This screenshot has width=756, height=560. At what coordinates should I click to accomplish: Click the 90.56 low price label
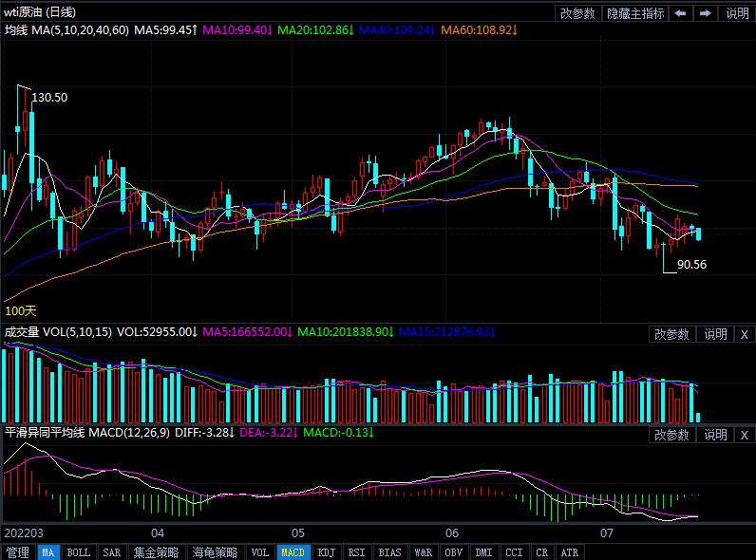coord(691,265)
